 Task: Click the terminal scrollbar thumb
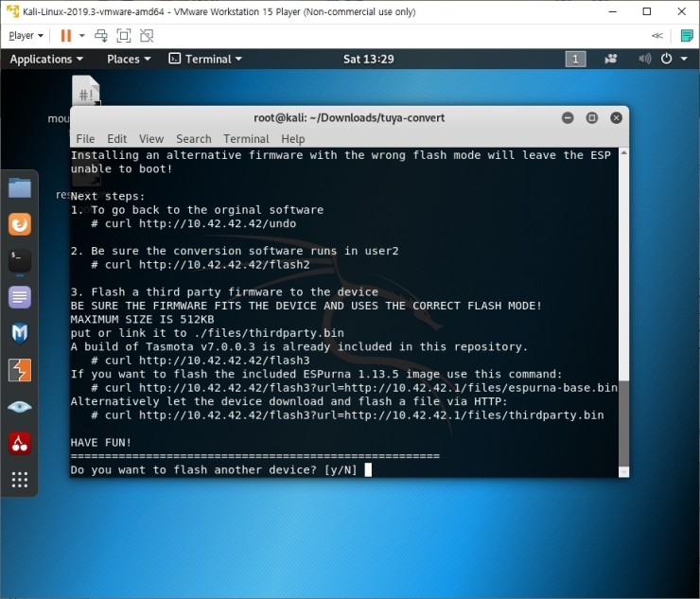click(623, 423)
